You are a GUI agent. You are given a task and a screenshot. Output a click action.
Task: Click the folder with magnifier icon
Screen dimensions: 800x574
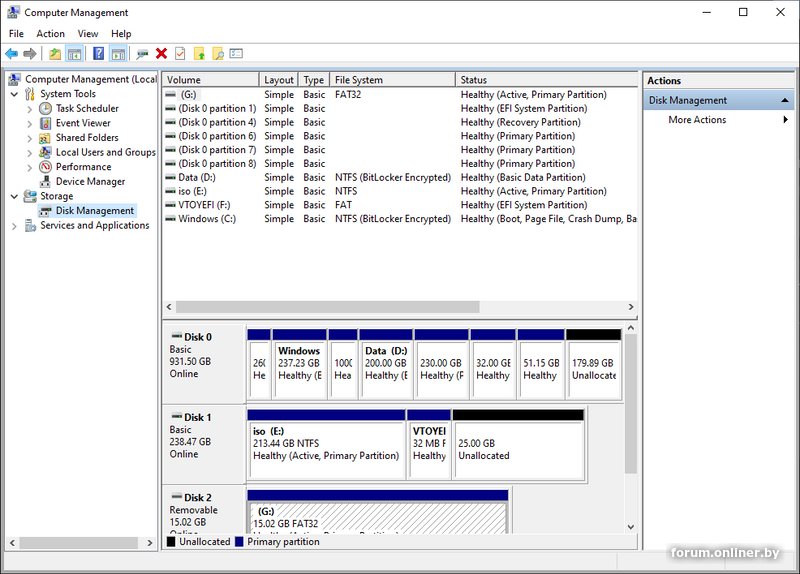218,54
